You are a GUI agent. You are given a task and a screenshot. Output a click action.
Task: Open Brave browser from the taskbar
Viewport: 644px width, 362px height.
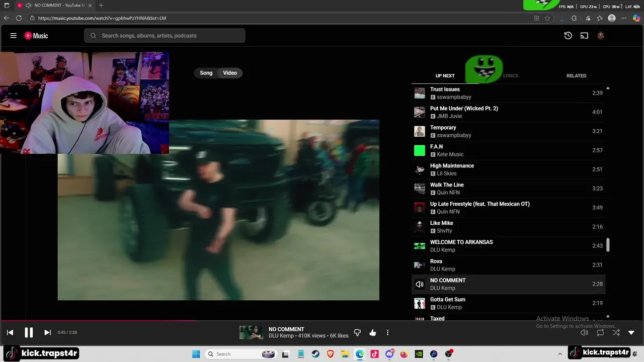pos(330,354)
